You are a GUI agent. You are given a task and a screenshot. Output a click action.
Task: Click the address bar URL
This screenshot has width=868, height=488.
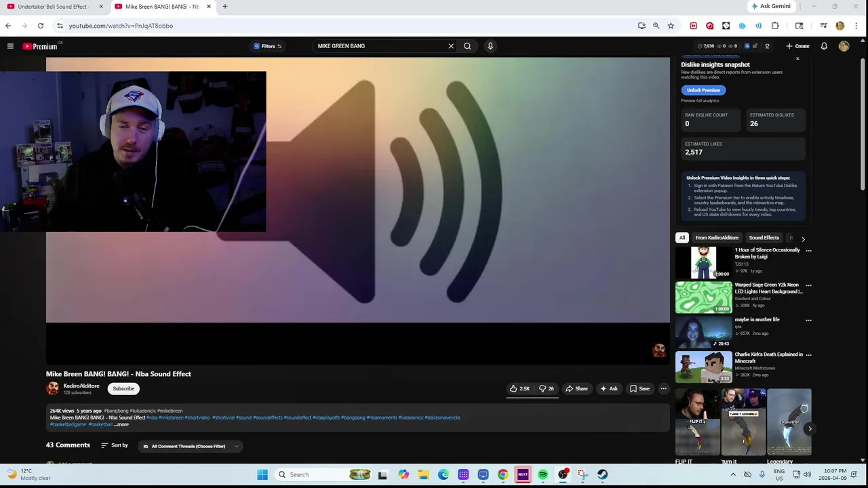click(121, 26)
